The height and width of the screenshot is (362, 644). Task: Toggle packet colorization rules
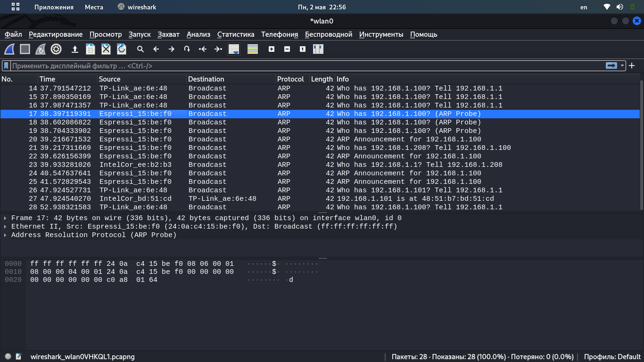[x=253, y=49]
